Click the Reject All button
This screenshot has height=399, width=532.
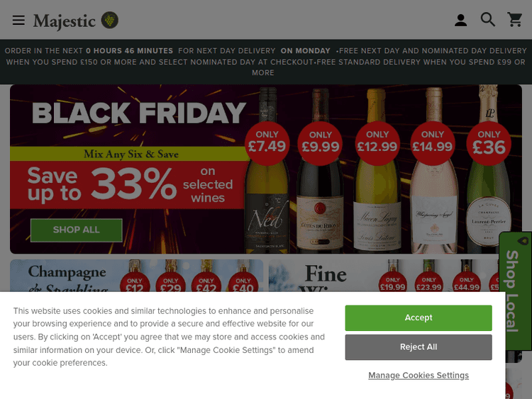[x=419, y=347]
